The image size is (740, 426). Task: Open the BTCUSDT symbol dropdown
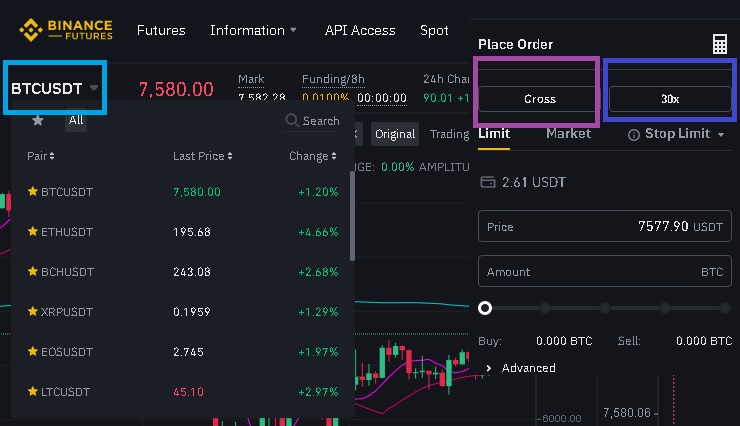[x=54, y=88]
